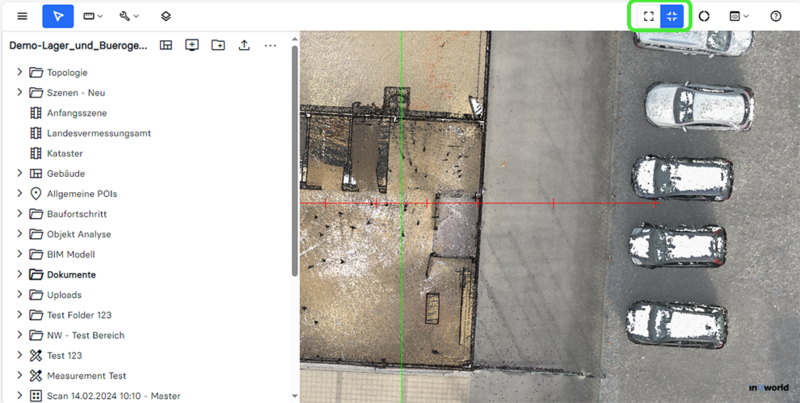This screenshot has height=403, width=800.
Task: Expand the Test Folder 123 chevron
Action: pos(19,314)
